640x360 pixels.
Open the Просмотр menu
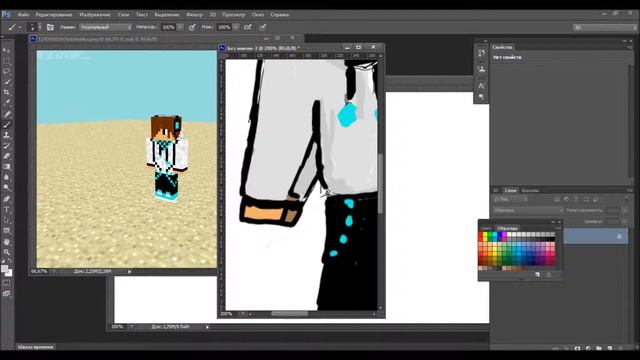pyautogui.click(x=233, y=15)
